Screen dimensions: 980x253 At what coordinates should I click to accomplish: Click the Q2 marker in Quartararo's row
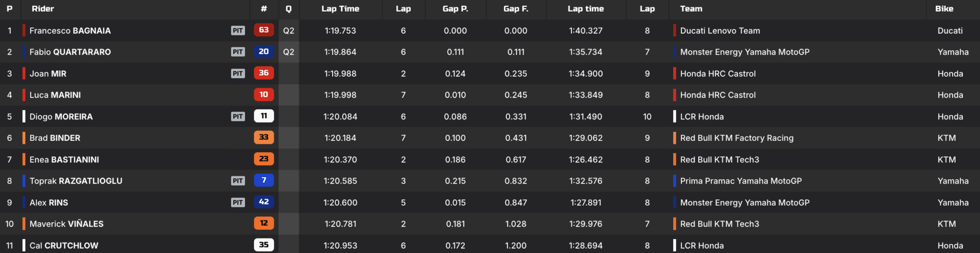coord(289,52)
